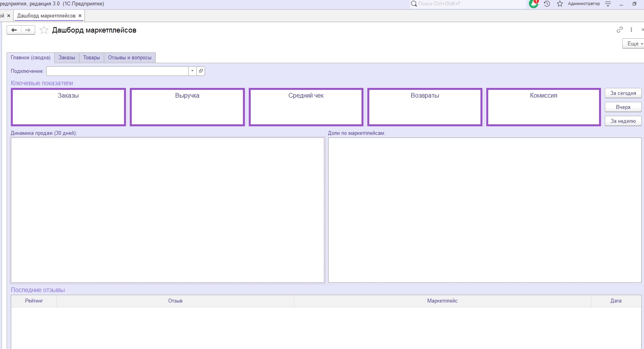The height and width of the screenshot is (349, 644).
Task: Sort reviews by Отзыв column header
Action: (175, 301)
